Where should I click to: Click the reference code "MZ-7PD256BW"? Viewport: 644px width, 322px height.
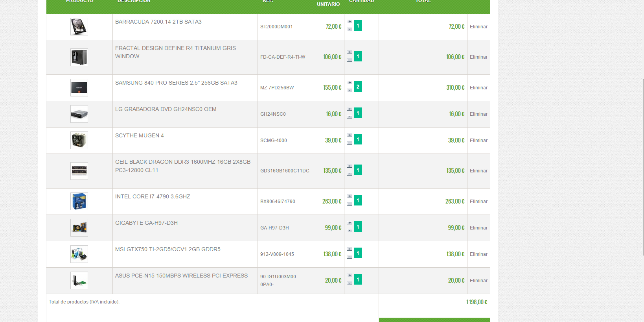coord(277,88)
